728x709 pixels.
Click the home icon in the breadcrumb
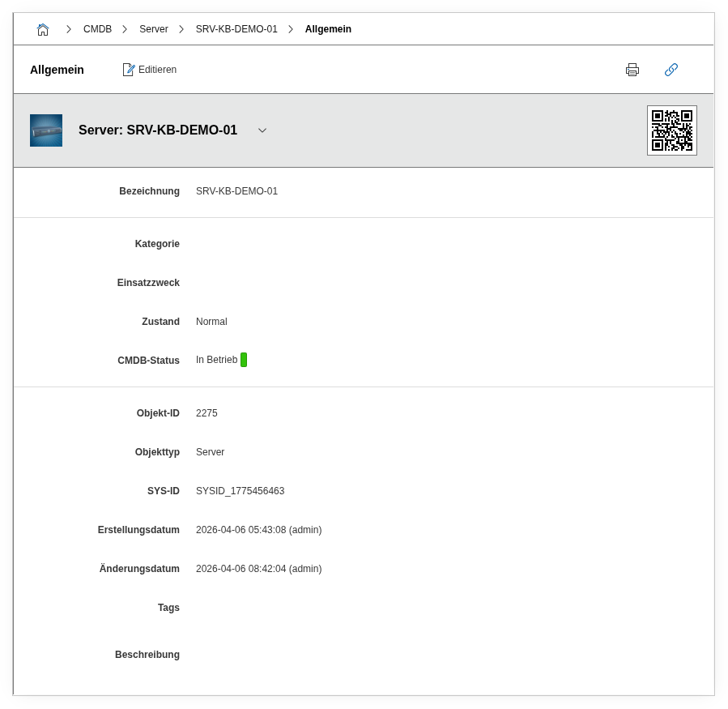click(x=43, y=29)
